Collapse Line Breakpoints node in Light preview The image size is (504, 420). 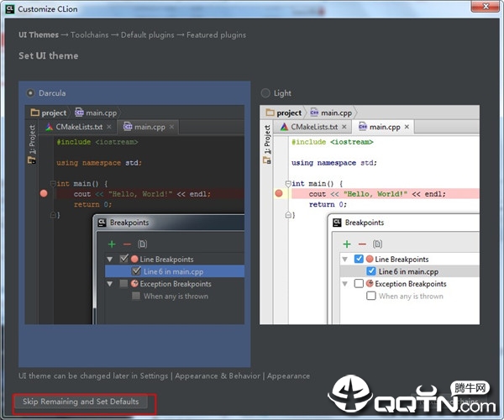(x=345, y=259)
